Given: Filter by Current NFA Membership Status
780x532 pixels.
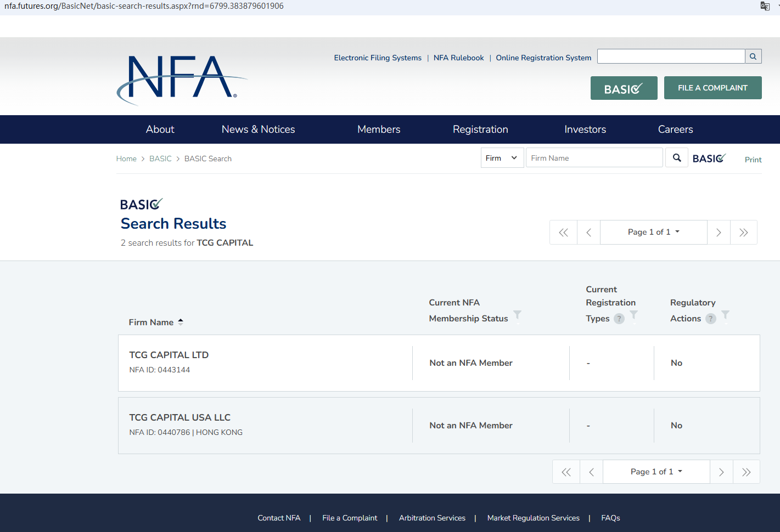Looking at the screenshot, I should coord(517,315).
